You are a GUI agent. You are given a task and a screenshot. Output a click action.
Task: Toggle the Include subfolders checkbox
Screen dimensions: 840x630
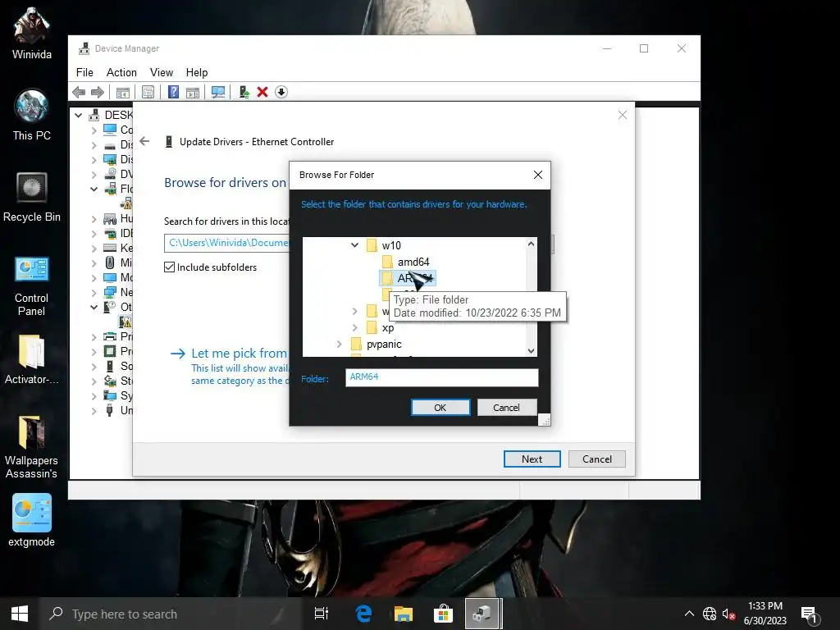[169, 267]
